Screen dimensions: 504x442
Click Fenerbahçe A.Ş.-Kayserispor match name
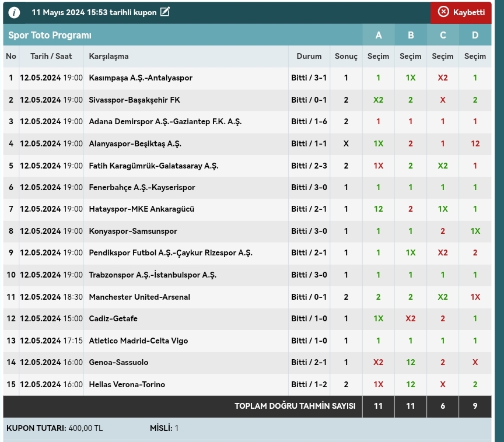click(142, 187)
